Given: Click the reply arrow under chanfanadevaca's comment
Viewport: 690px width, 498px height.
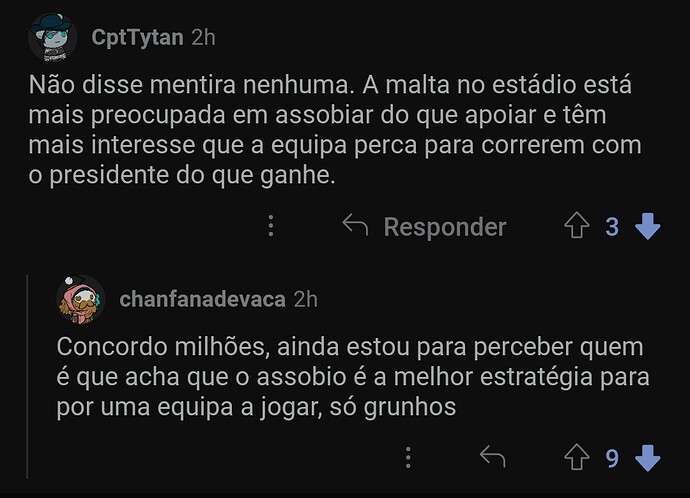Looking at the screenshot, I should pyautogui.click(x=492, y=458).
